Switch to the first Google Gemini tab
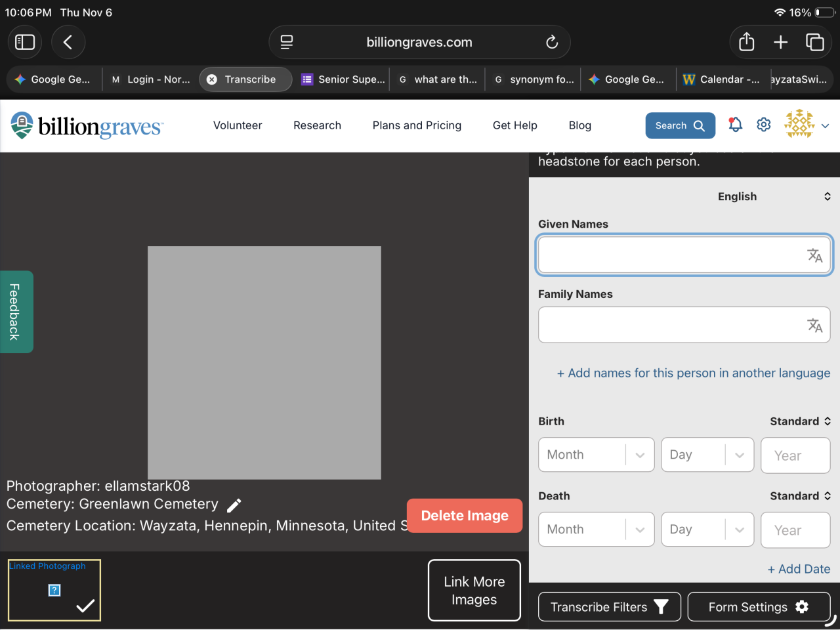 click(x=54, y=79)
